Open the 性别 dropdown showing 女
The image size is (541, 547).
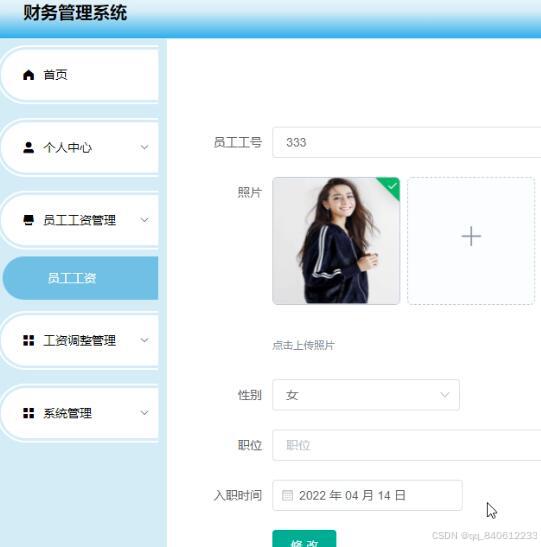(366, 395)
